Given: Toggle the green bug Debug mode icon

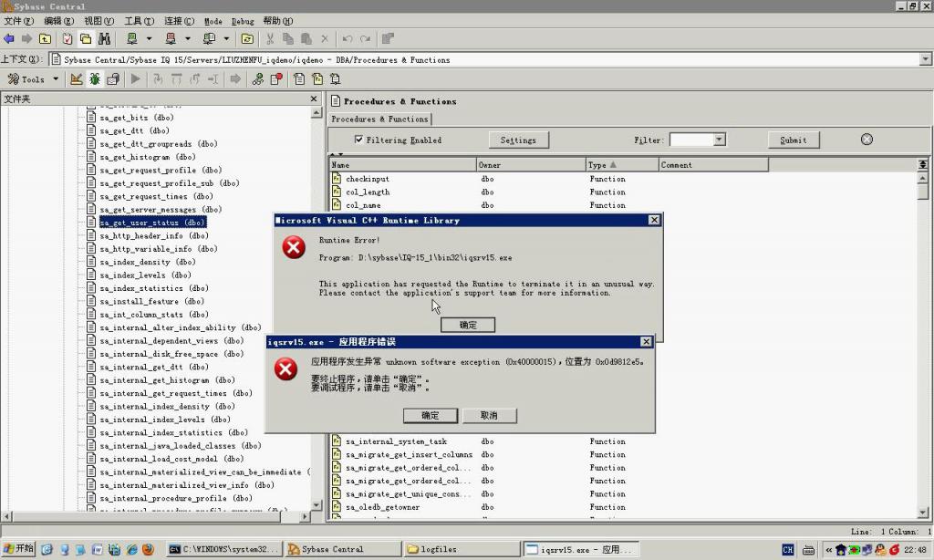Looking at the screenshot, I should pyautogui.click(x=95, y=78).
